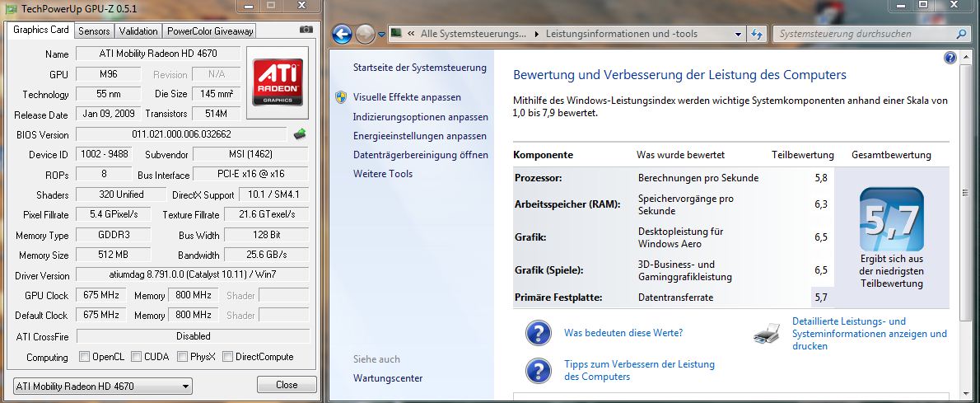This screenshot has width=980, height=403.
Task: Click the Teilbewertung column header
Action: (x=802, y=155)
